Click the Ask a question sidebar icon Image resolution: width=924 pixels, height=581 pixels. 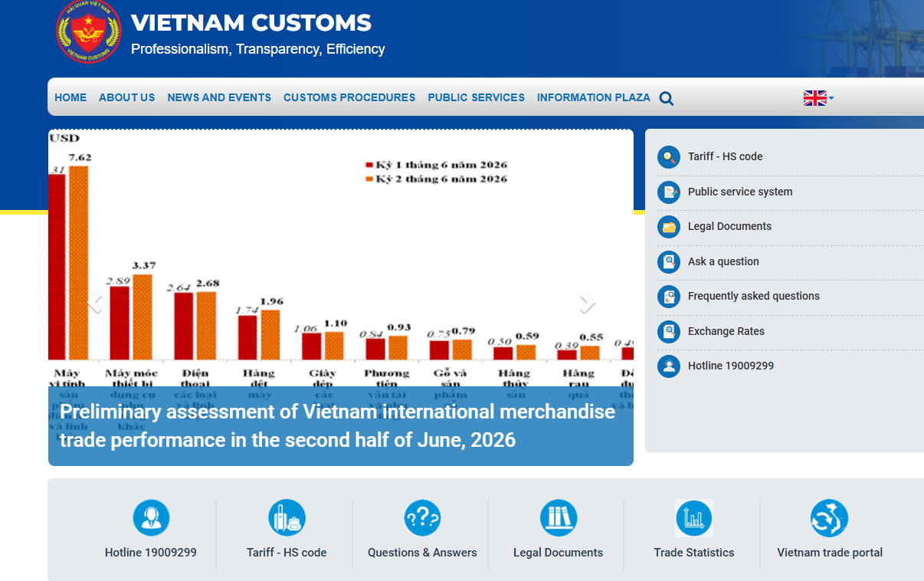coord(669,262)
